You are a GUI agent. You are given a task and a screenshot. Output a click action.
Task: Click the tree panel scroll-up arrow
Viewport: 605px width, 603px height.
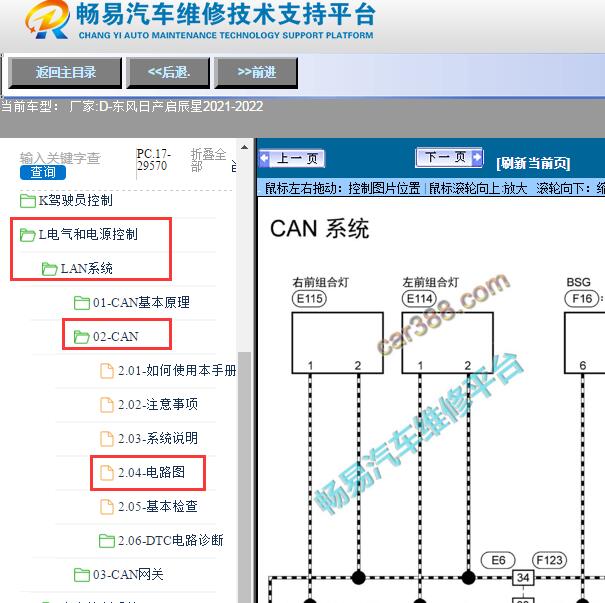click(244, 147)
